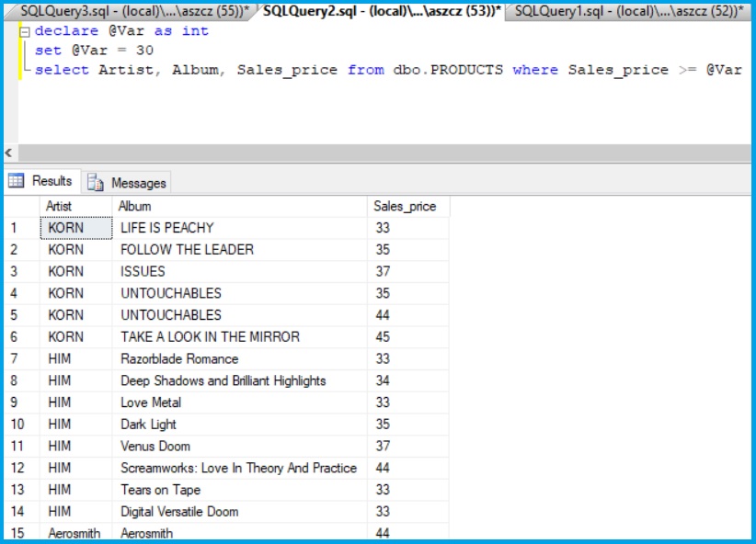Viewport: 756px width, 544px height.
Task: Select the active SQLQuery2.sql tab
Action: tap(381, 11)
